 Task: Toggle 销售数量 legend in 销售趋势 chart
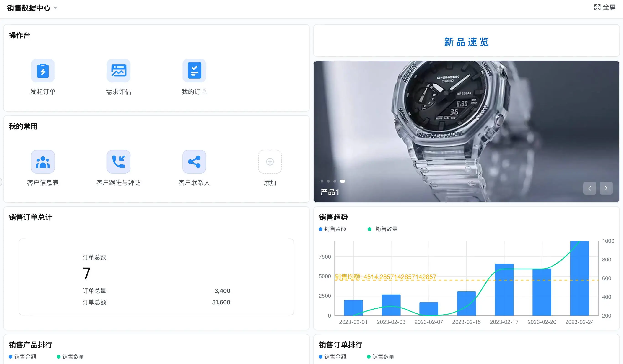(383, 229)
